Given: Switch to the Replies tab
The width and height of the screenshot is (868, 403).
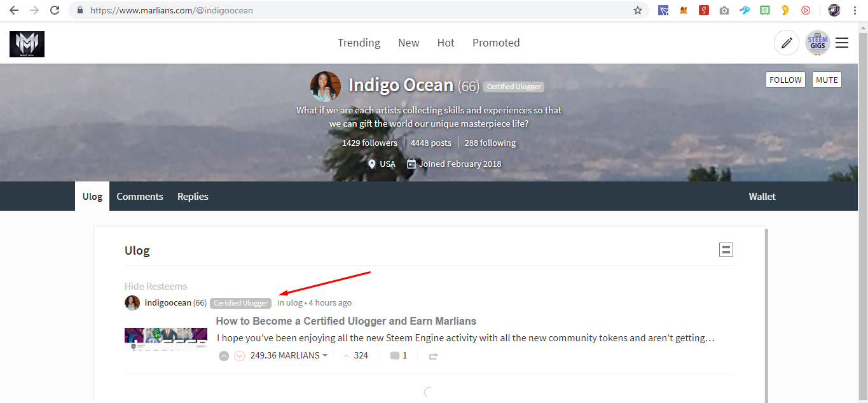Looking at the screenshot, I should [193, 196].
